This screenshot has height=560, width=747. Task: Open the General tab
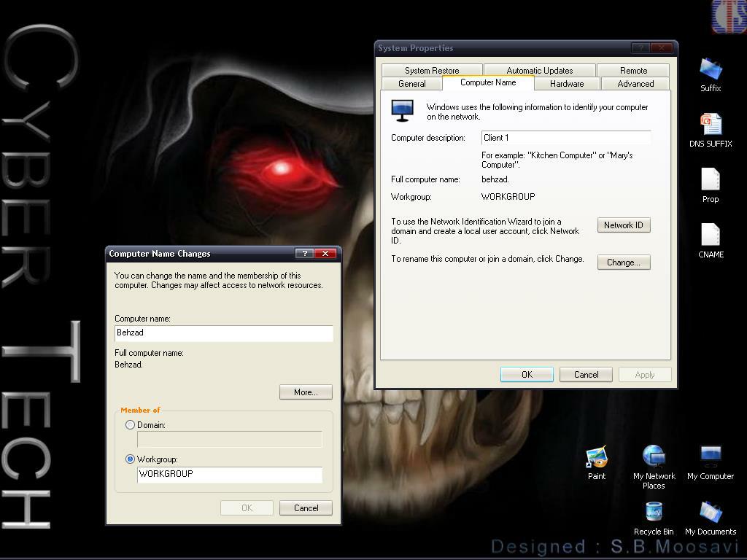411,84
